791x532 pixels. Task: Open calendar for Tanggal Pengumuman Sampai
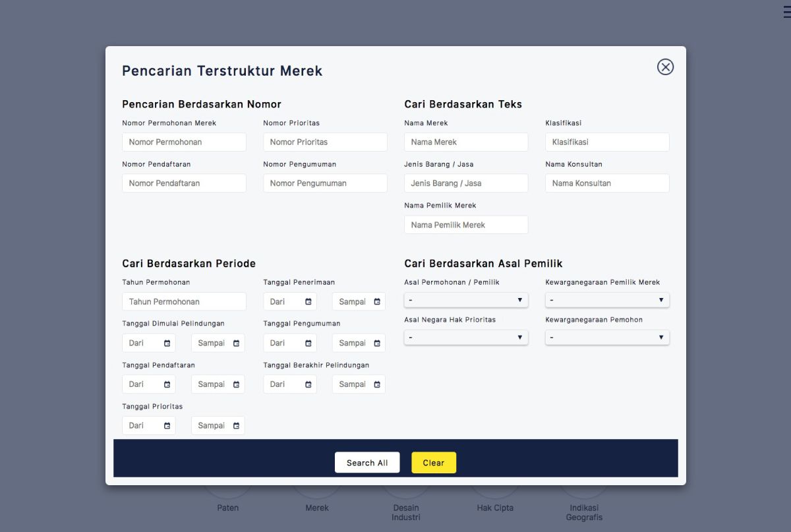[x=377, y=343]
